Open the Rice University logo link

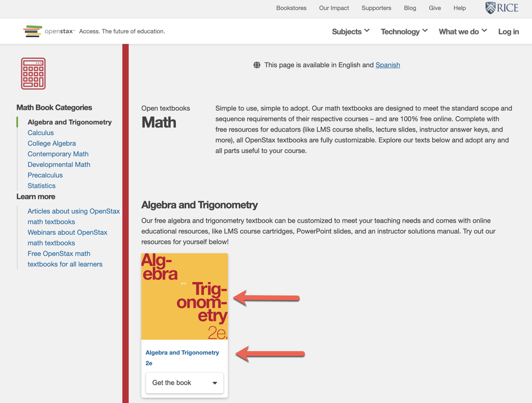[x=501, y=8]
